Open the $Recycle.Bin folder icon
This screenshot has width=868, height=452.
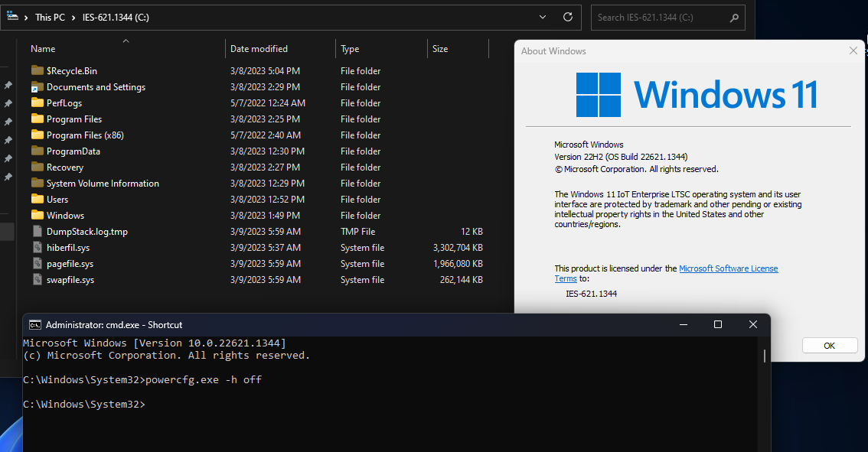[x=37, y=70]
